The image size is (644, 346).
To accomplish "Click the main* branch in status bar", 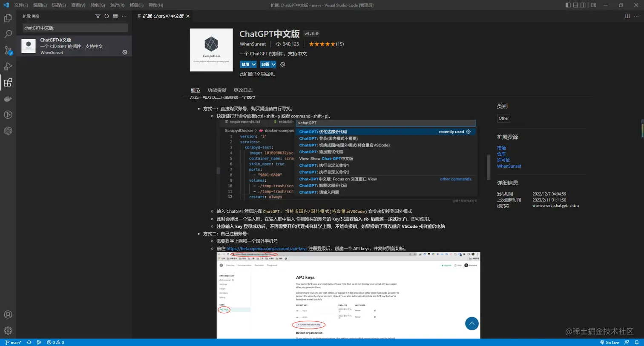I will click(x=13, y=342).
